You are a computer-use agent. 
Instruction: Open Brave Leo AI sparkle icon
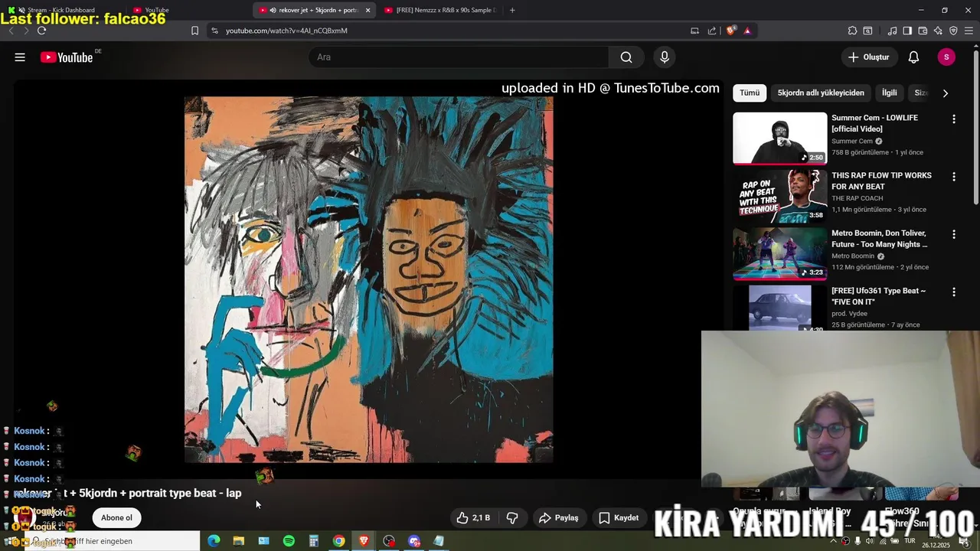click(938, 31)
